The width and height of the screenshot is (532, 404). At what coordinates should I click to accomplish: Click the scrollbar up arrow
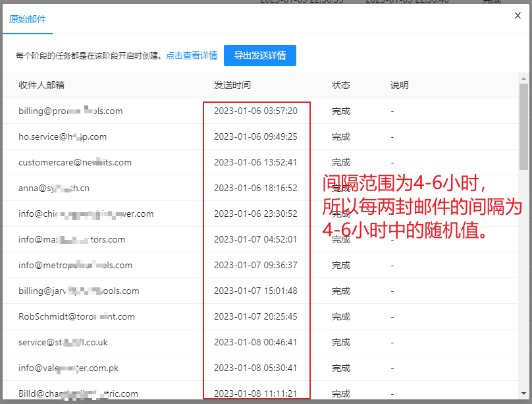coord(523,78)
